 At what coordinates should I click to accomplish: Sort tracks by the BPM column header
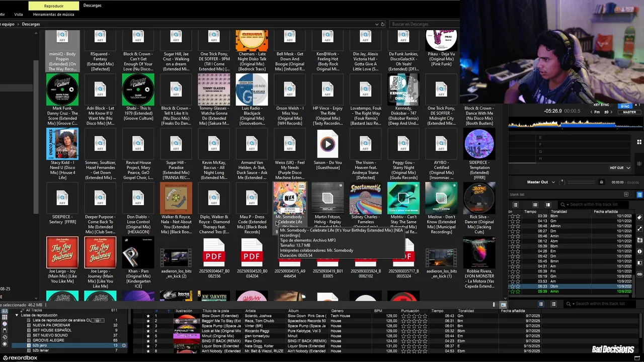click(378, 311)
